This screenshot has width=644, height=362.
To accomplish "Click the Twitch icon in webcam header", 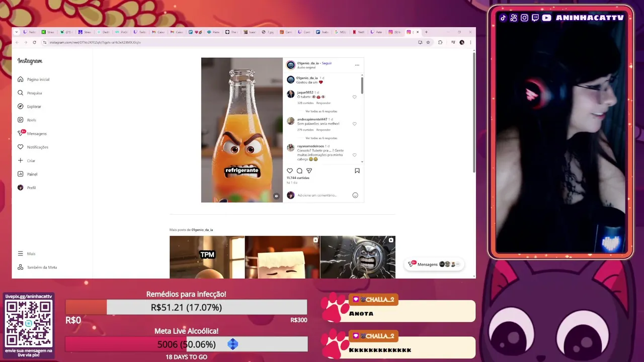I will point(535,18).
